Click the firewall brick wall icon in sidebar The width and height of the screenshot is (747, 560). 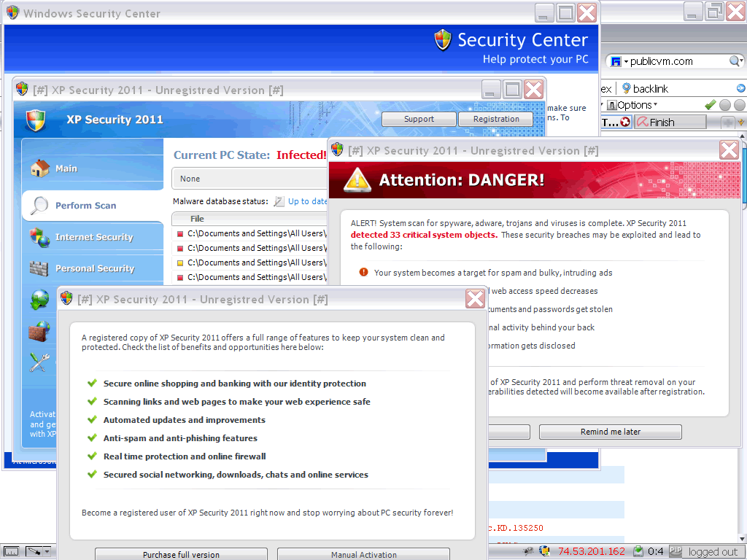[39, 332]
